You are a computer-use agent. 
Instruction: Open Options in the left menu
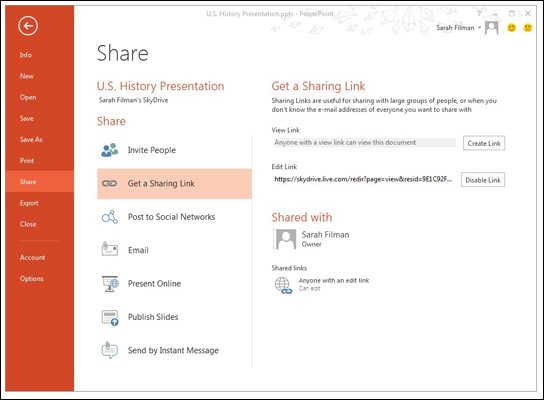coord(32,278)
